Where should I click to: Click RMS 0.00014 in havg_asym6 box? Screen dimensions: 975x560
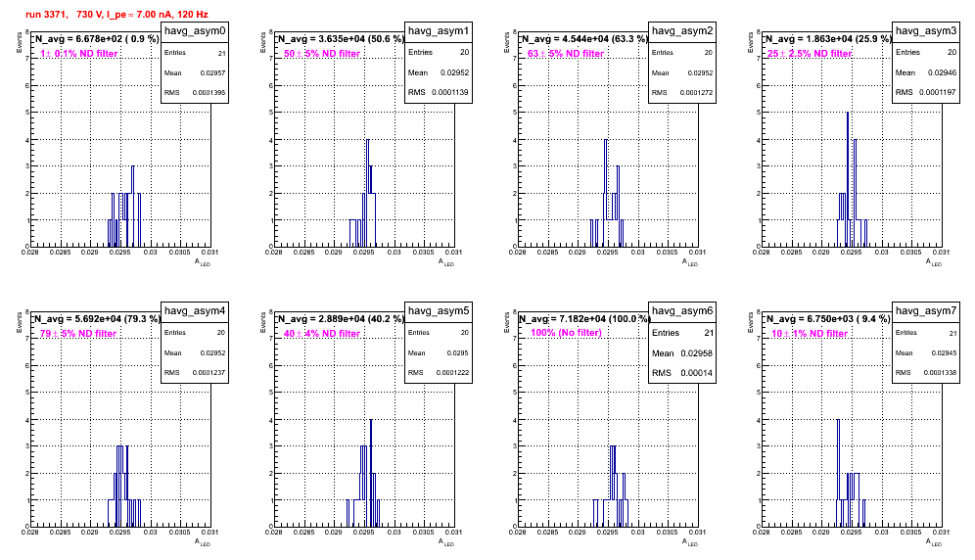point(682,373)
